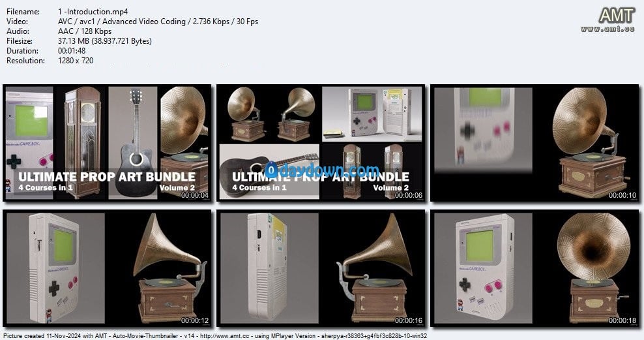Viewport: 644px width, 340px height.
Task: Click the 'Picture created 11-Nov-2024 with AMT' footer text
Action: 55,336
